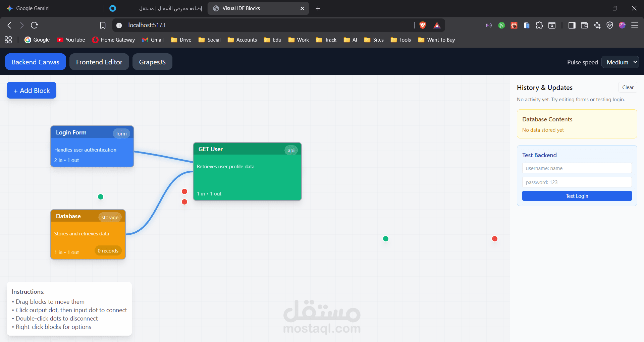The height and width of the screenshot is (342, 644).
Task: Open the AI bookmarks folder
Action: click(350, 40)
